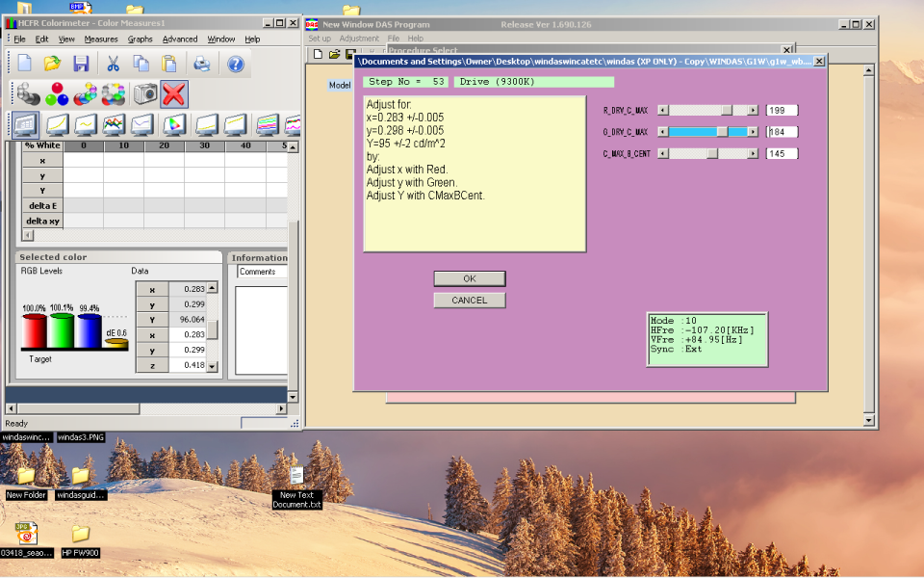Click the red X stop measures icon

pos(174,94)
